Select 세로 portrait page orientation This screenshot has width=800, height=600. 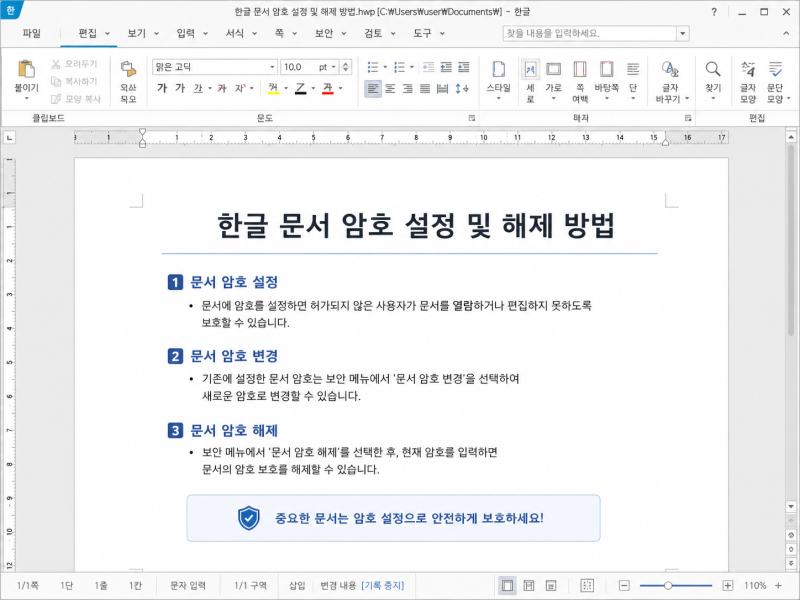point(531,81)
